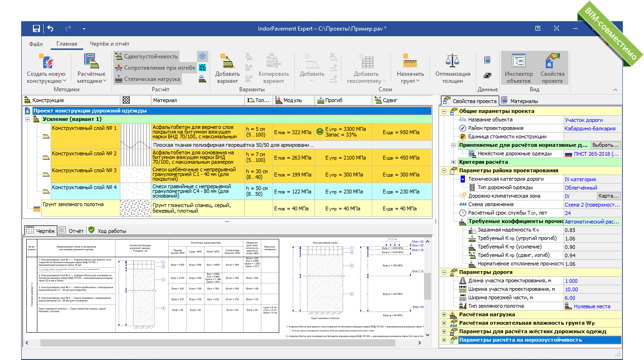
Task: Click the Материал column header
Action: 198,100
